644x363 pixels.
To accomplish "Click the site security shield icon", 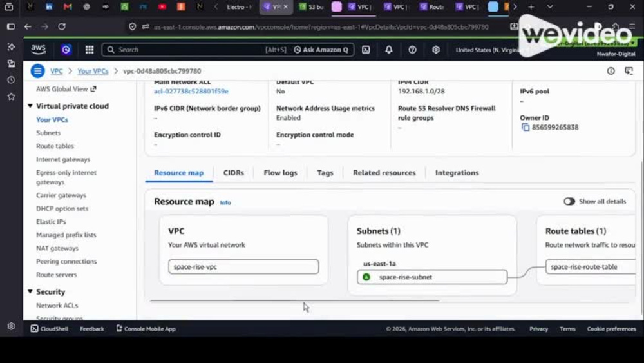I will point(132,26).
